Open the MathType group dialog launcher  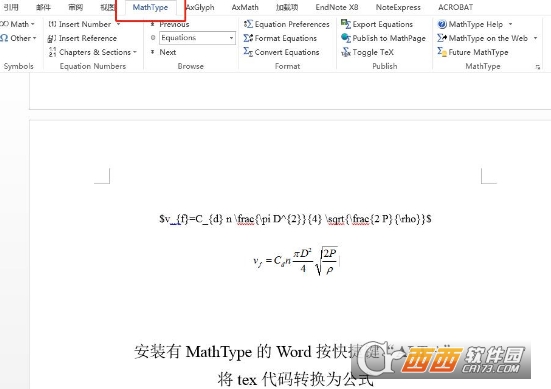coord(538,67)
